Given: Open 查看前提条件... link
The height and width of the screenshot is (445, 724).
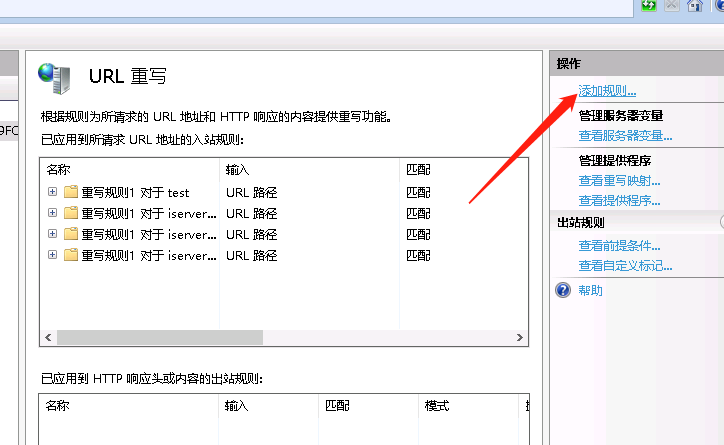Looking at the screenshot, I should click(619, 246).
